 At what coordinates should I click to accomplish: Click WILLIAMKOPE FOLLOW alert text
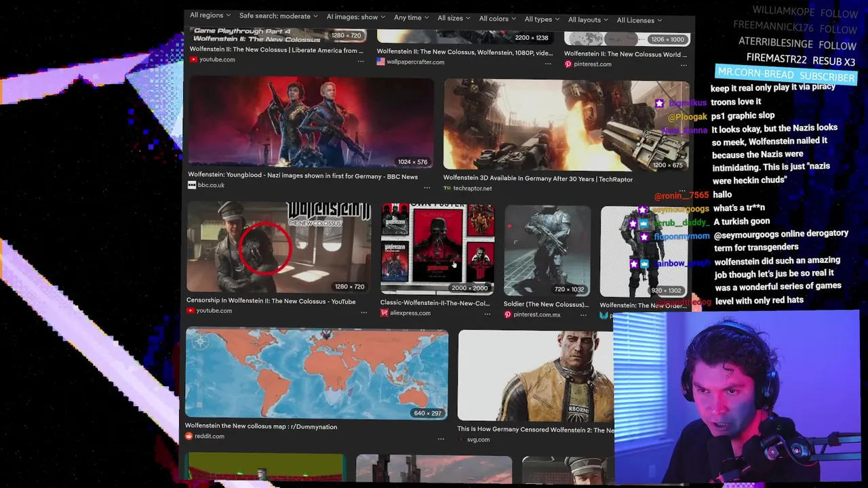point(805,12)
